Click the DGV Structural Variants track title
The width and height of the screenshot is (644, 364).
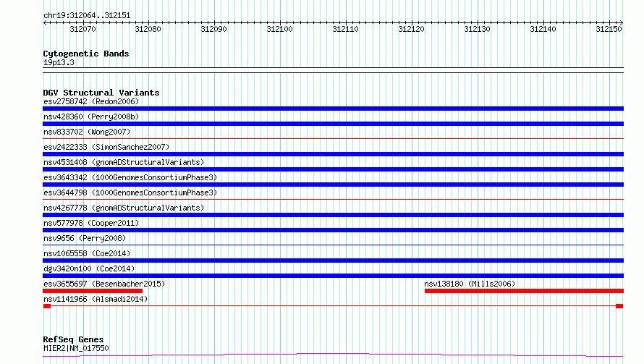pos(101,93)
